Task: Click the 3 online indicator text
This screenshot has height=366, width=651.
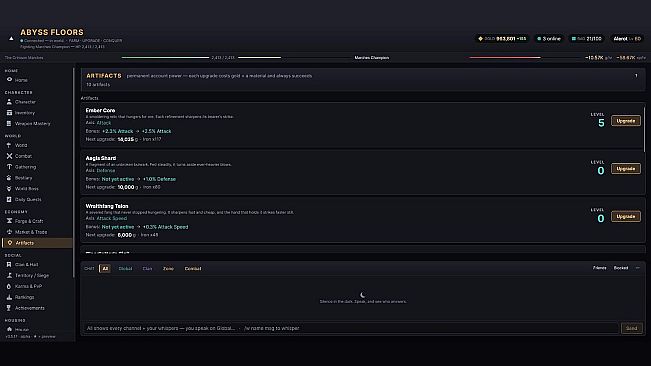Action: click(x=551, y=39)
